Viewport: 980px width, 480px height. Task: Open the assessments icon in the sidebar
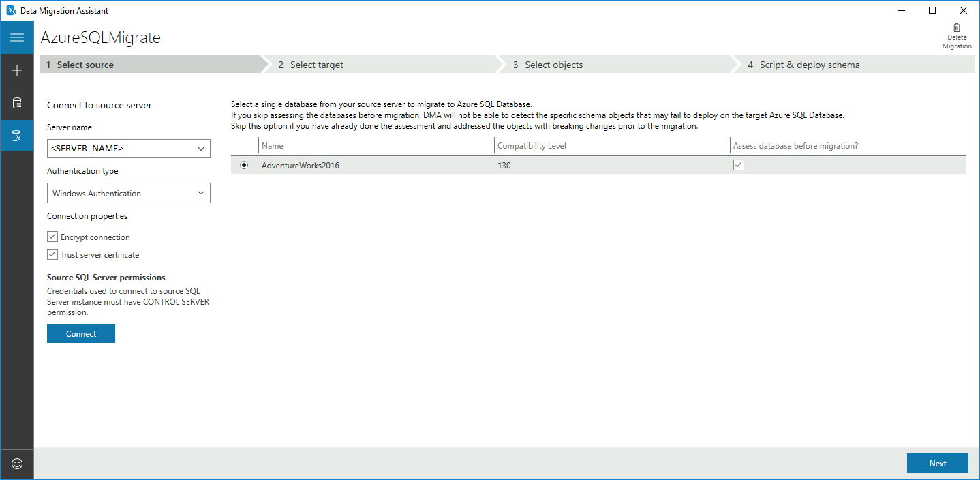pos(17,103)
